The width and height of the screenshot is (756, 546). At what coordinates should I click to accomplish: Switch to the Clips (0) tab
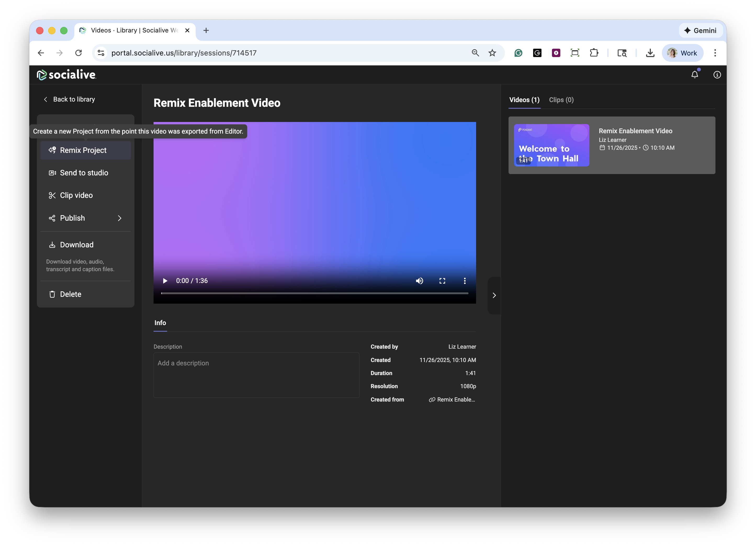coord(561,100)
